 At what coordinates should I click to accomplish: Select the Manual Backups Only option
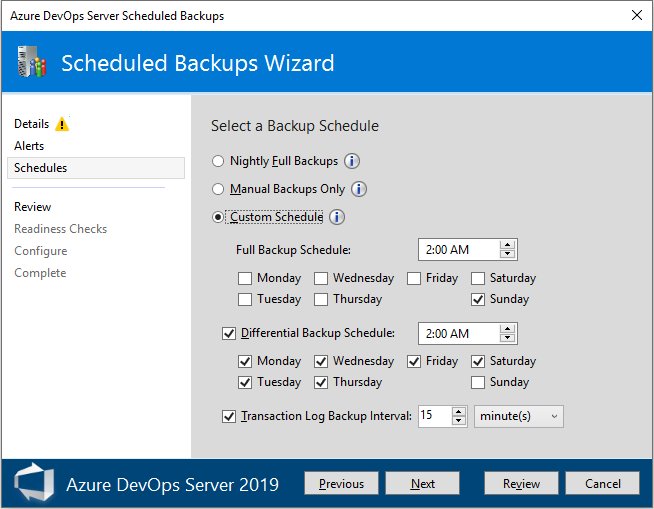click(219, 189)
